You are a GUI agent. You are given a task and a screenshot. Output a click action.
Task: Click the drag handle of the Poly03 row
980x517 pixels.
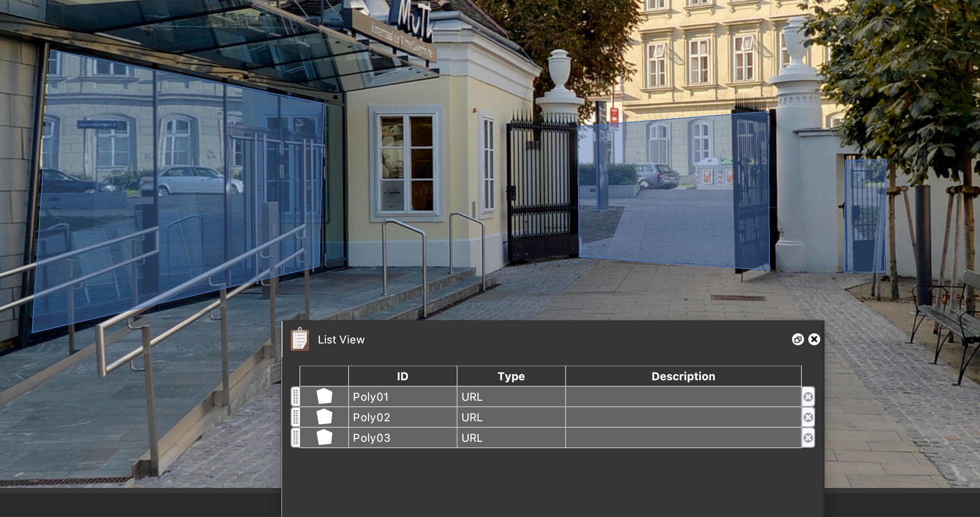tap(295, 438)
